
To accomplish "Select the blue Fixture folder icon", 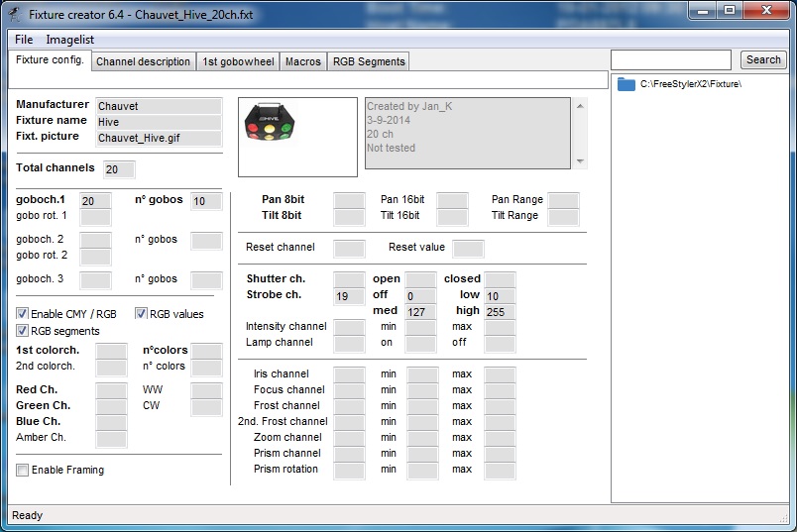I will [x=626, y=84].
